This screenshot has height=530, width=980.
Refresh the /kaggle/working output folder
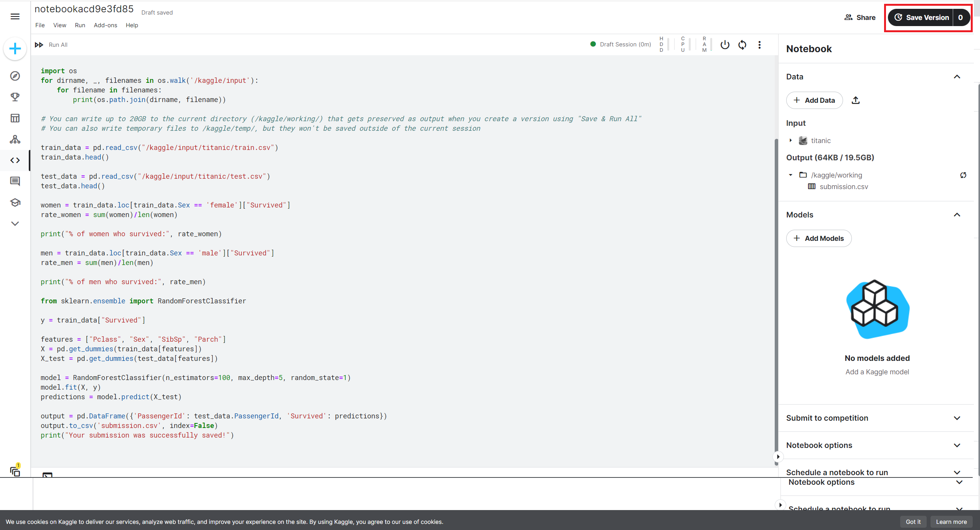[963, 175]
